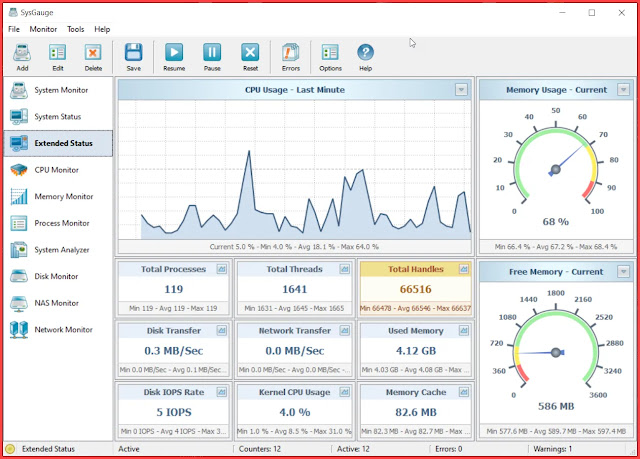Click the chart icon on Total Processes
640x459 pixels.
222,269
